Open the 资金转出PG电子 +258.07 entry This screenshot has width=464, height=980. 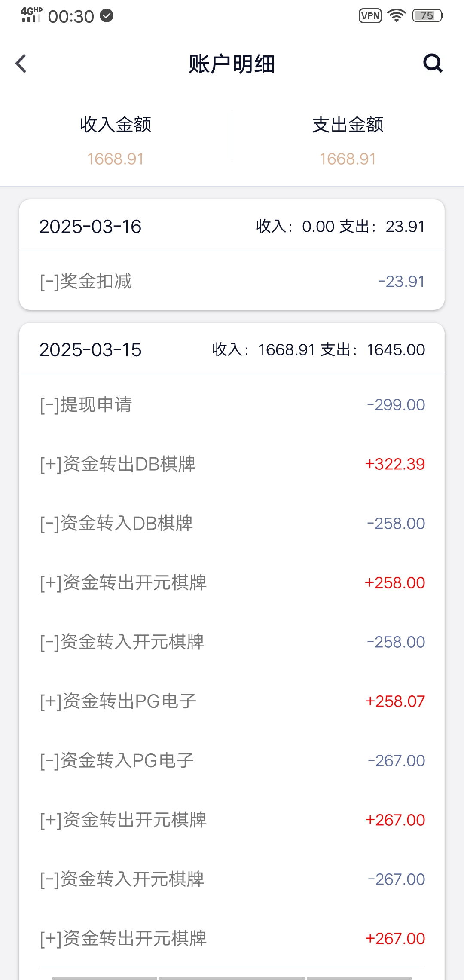[232, 701]
